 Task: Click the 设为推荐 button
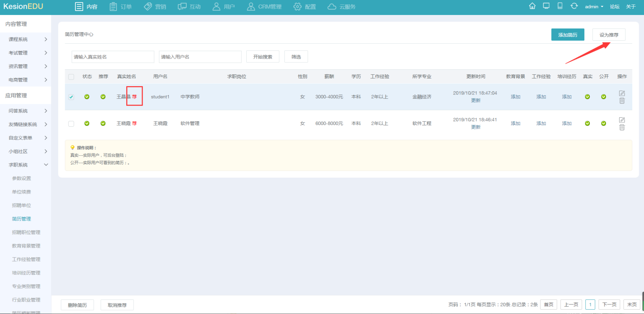coord(609,35)
